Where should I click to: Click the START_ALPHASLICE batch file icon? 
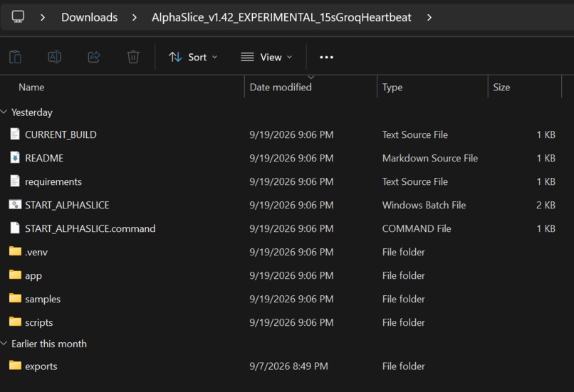pos(15,204)
